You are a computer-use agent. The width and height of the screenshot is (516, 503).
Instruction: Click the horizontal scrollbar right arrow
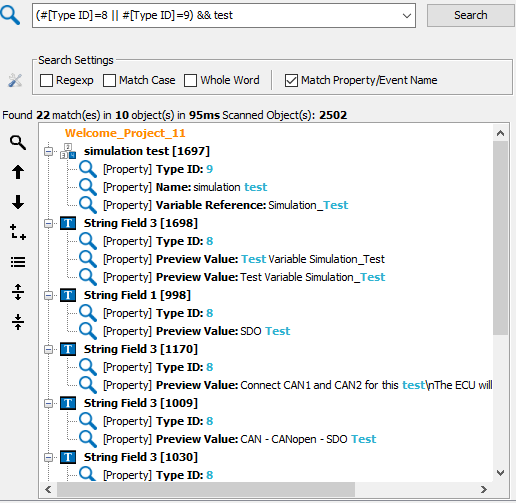coord(484,489)
